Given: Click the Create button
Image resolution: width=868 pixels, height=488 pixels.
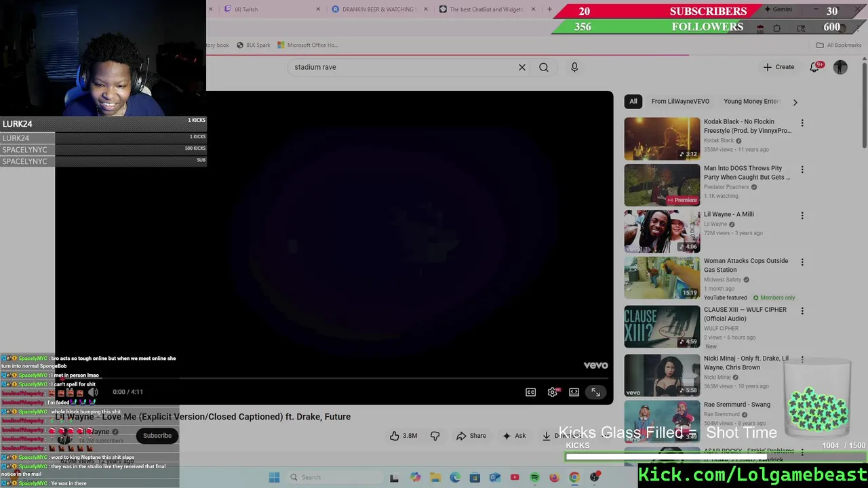Looking at the screenshot, I should [x=778, y=67].
